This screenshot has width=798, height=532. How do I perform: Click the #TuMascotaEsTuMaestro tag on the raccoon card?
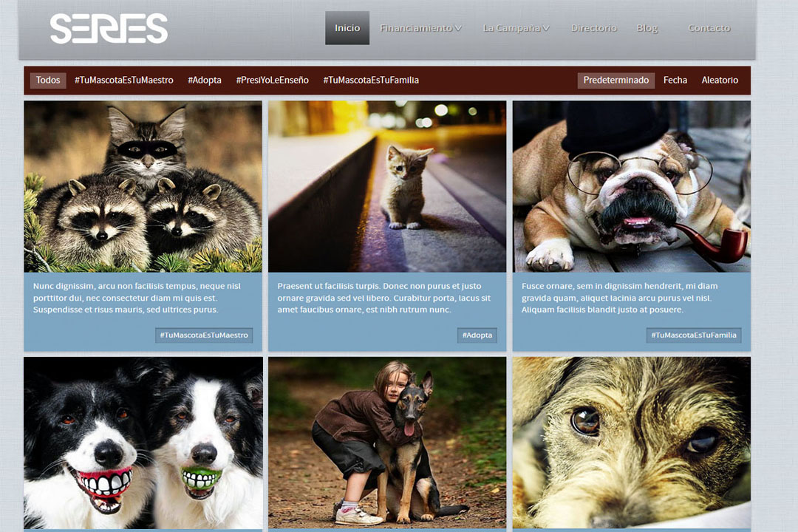[204, 335]
